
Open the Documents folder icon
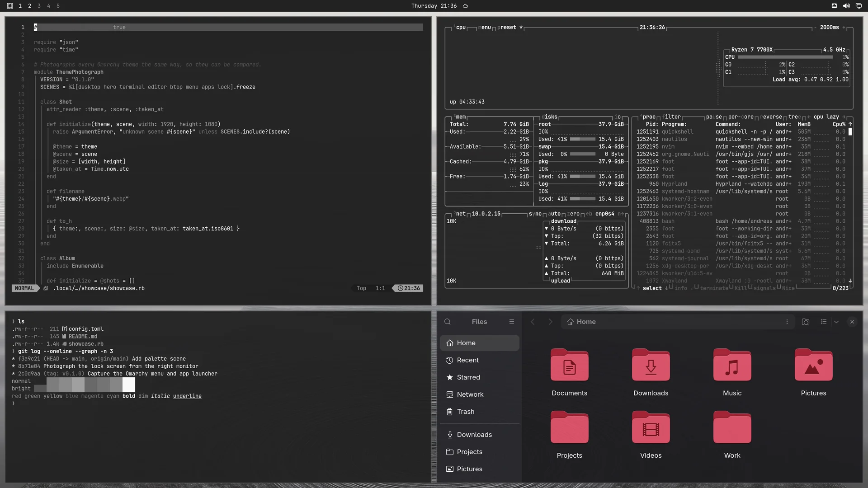click(570, 365)
